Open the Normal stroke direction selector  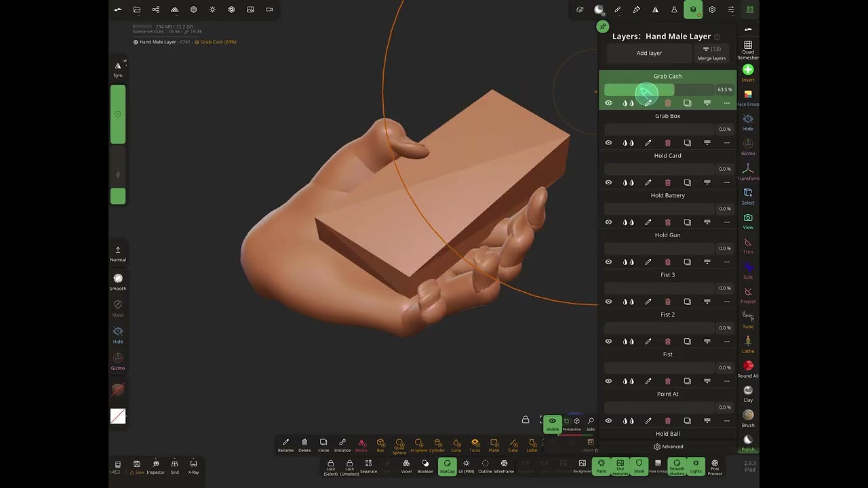point(118,253)
